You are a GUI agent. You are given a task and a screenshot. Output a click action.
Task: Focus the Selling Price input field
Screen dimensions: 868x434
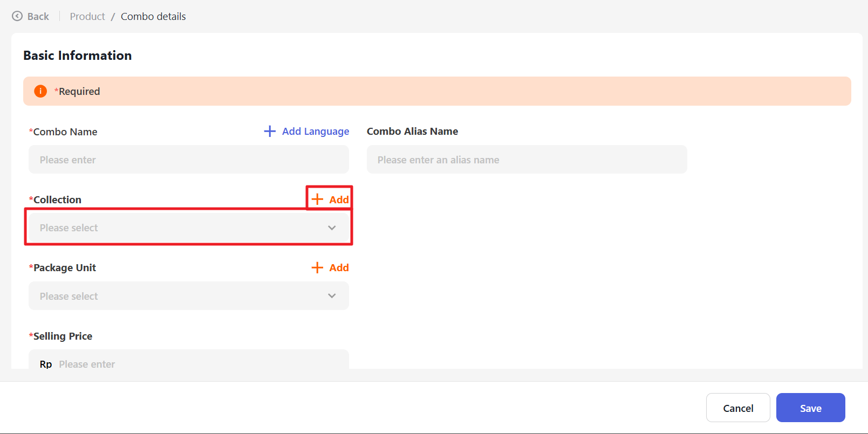click(200, 363)
